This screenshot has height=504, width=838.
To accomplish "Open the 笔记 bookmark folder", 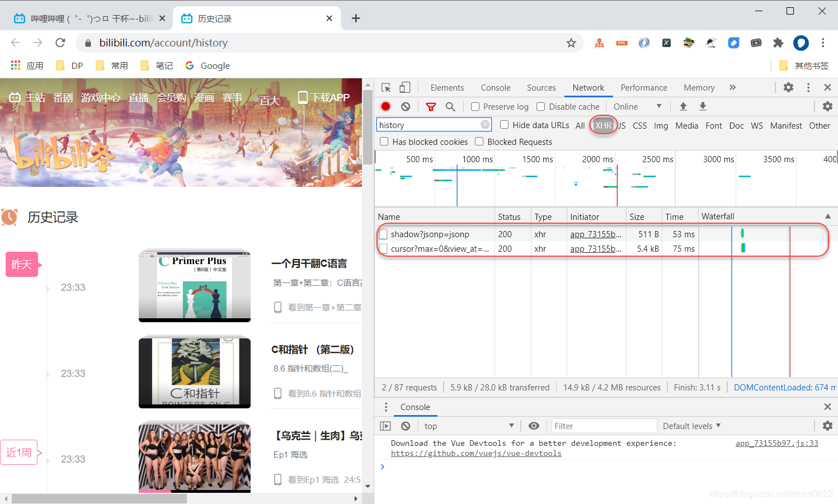I will 157,65.
